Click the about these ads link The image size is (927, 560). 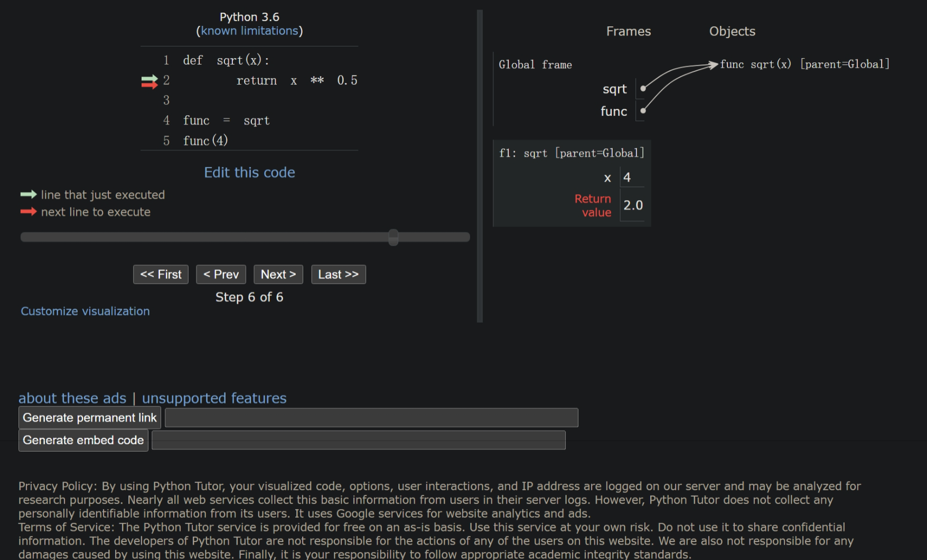click(x=72, y=398)
